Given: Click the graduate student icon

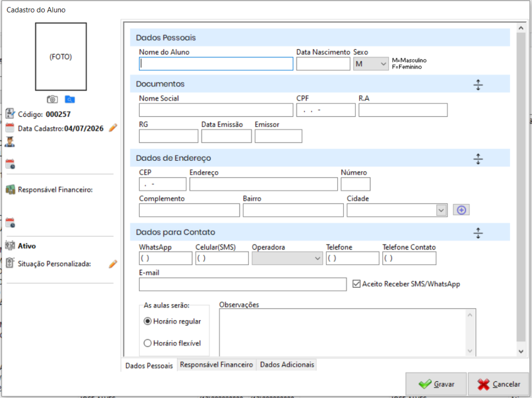Looking at the screenshot, I should pos(10,142).
